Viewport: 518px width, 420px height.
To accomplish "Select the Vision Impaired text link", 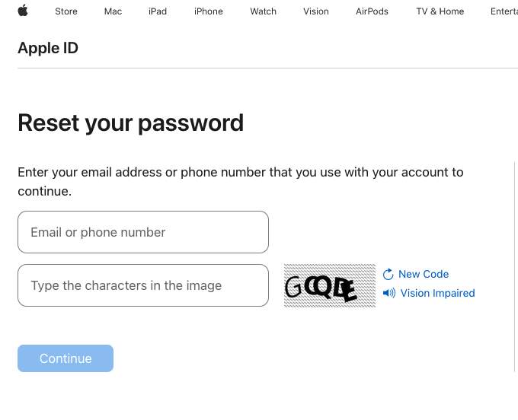I will coord(437,293).
